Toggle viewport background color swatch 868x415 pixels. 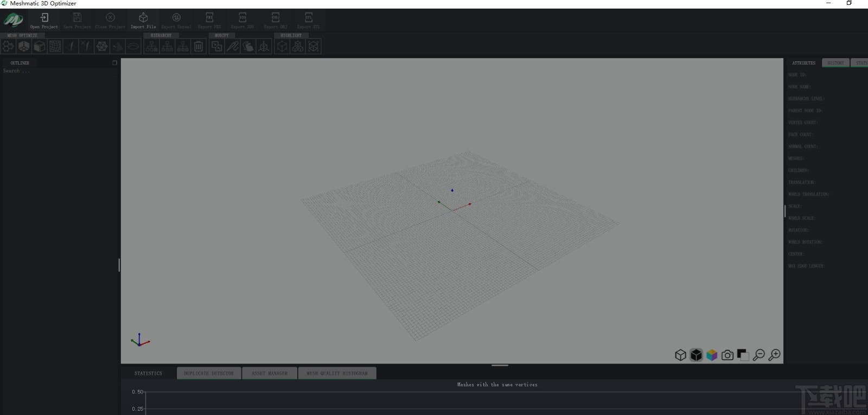click(743, 355)
